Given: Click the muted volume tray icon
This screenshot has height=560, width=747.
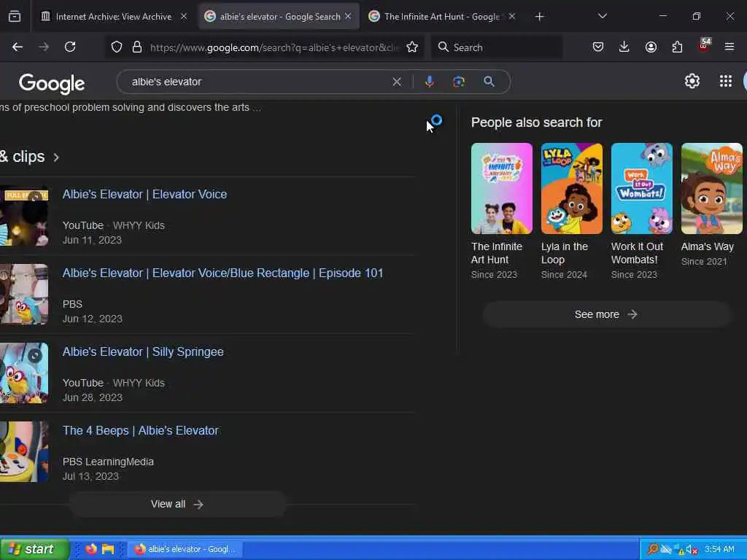Looking at the screenshot, I should [692, 550].
